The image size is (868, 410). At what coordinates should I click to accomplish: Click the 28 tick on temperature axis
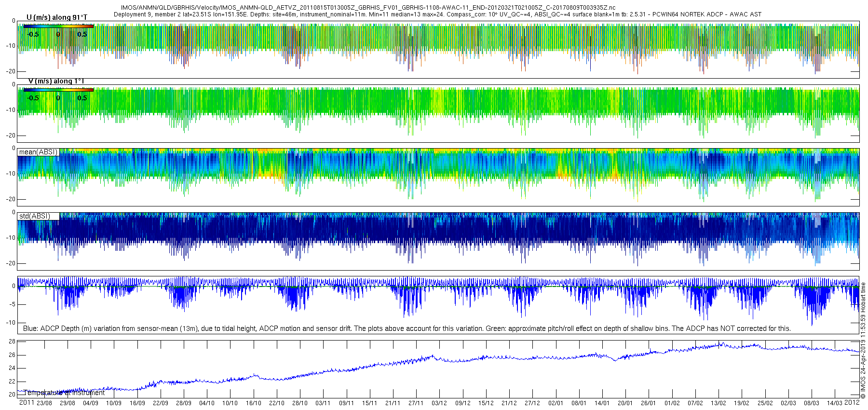pyautogui.click(x=12, y=342)
